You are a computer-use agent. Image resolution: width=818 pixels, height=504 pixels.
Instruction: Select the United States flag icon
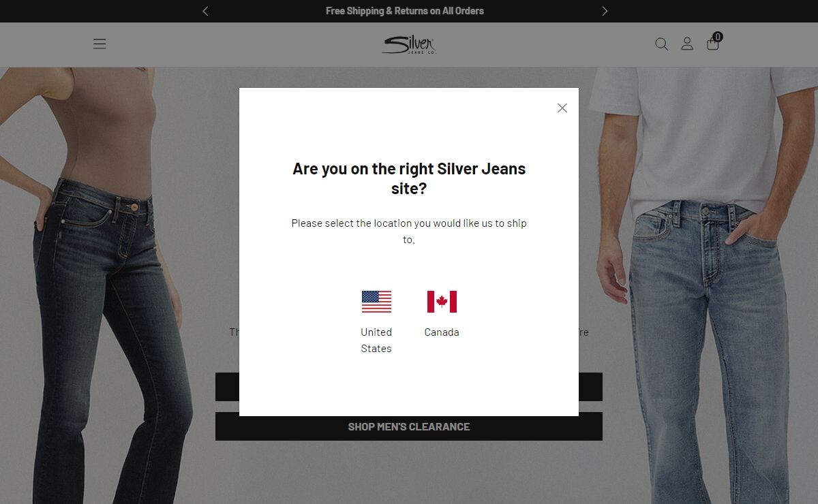click(x=376, y=302)
